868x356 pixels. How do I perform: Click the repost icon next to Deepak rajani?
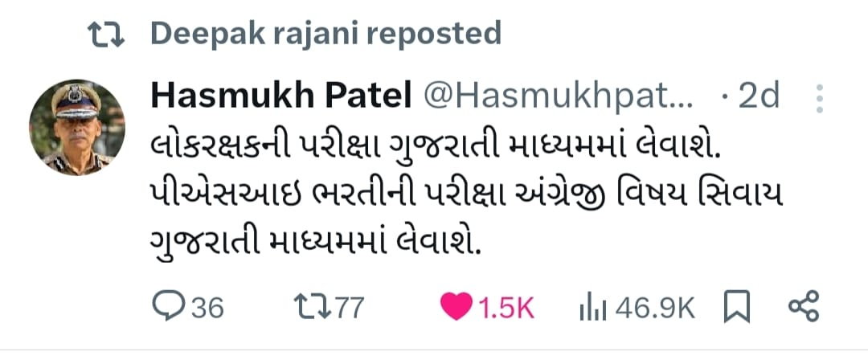tap(106, 35)
